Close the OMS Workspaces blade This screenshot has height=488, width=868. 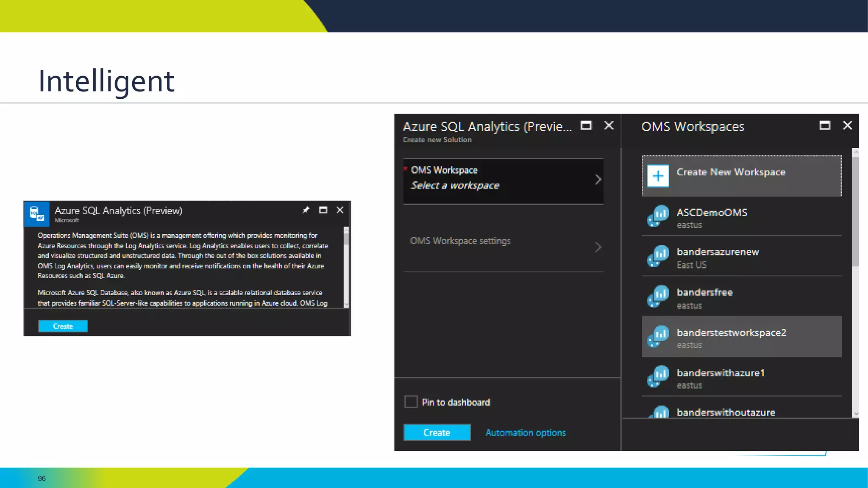pos(847,125)
